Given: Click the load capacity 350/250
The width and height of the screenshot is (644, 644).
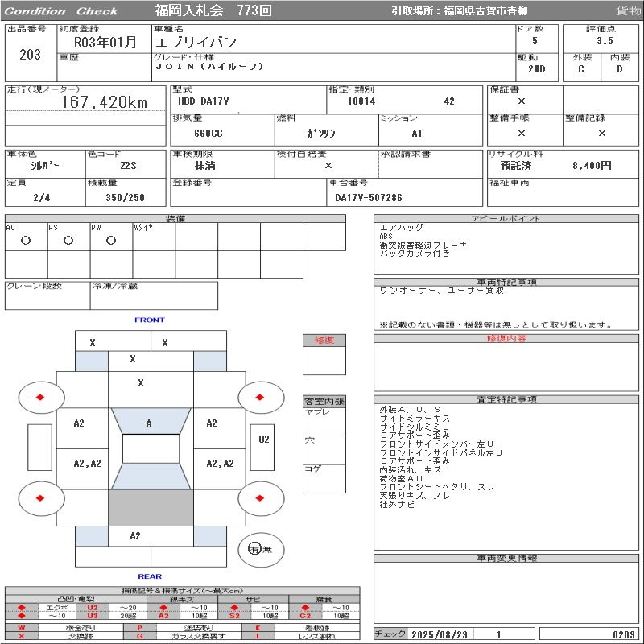Looking at the screenshot, I should [126, 197].
